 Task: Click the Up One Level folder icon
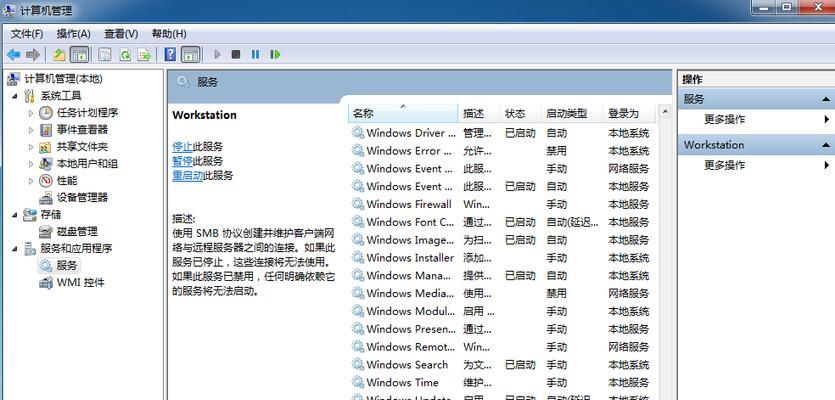click(x=59, y=54)
